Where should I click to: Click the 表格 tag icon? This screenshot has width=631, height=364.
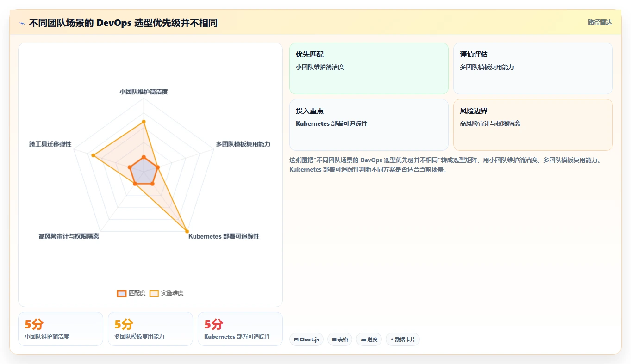pos(334,339)
